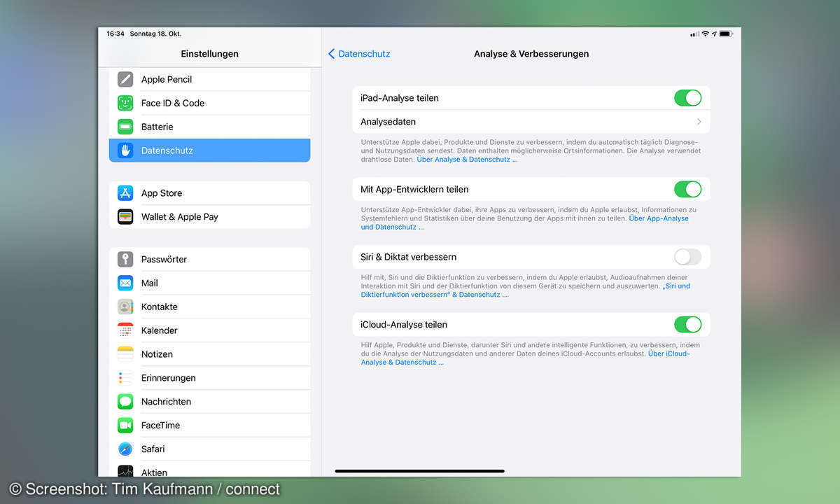This screenshot has width=840, height=504.
Task: Open the Safari compass icon
Action: click(125, 449)
